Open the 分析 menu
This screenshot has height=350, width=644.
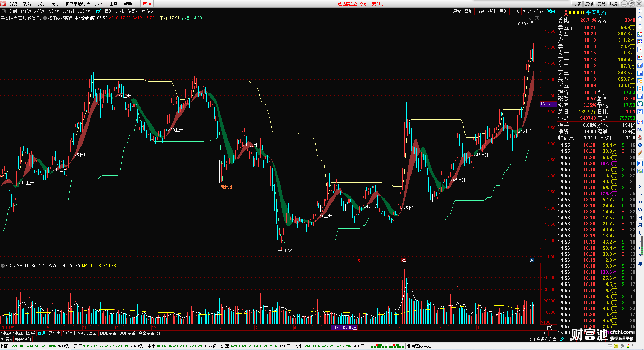coord(56,4)
